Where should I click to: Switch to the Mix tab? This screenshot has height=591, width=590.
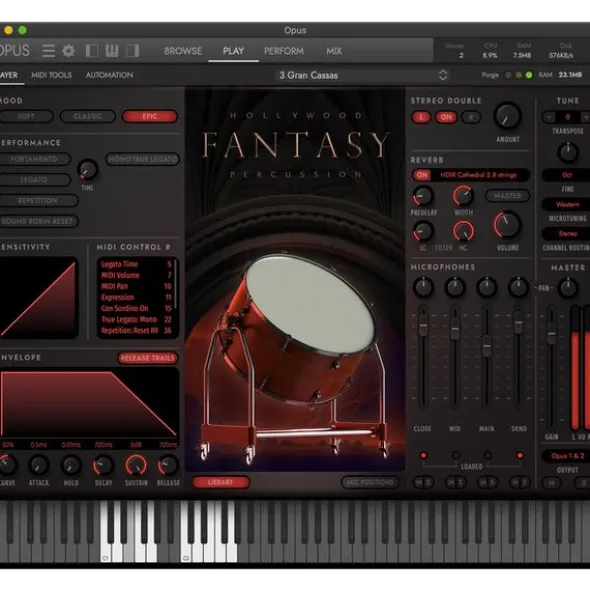pyautogui.click(x=334, y=51)
